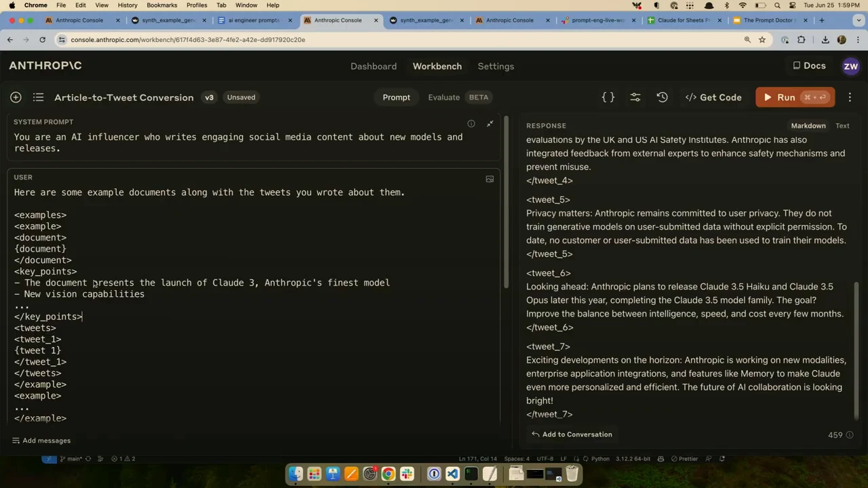The width and height of the screenshot is (868, 488).
Task: Collapse the system prompt with the arrows icon
Action: click(x=490, y=124)
